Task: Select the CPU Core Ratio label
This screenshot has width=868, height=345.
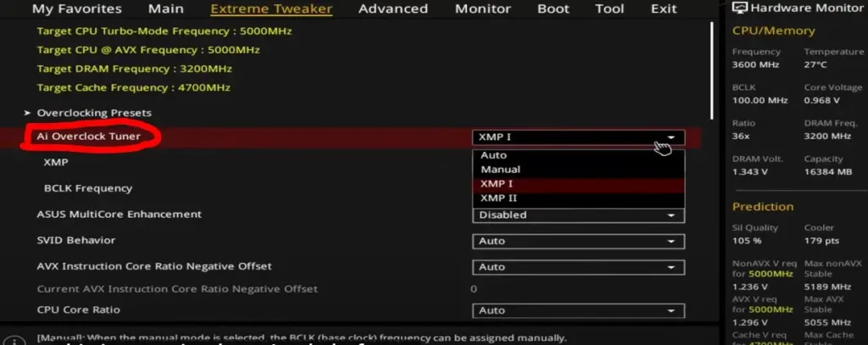Action: (x=78, y=309)
